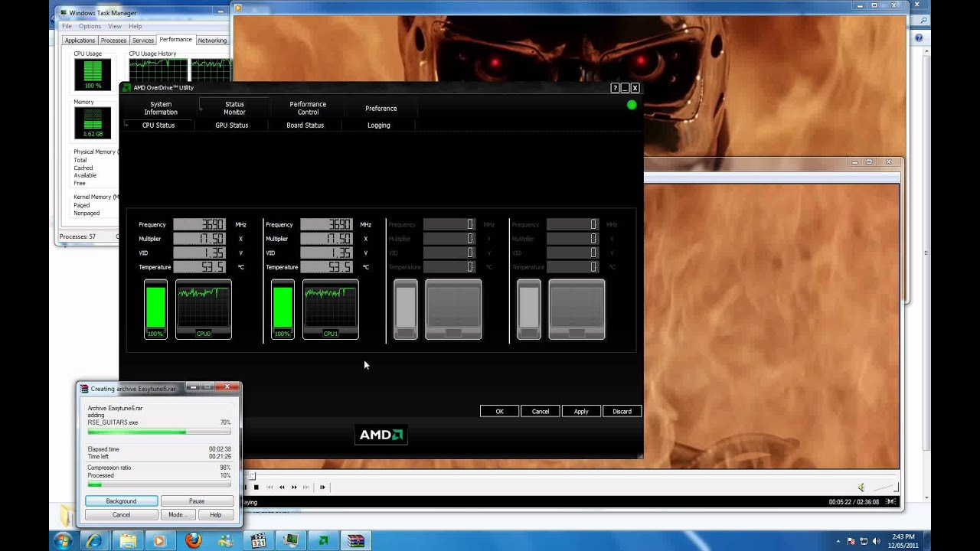Switch to Media Player Classic taskbar icon
The image size is (980, 551).
coord(258,540)
